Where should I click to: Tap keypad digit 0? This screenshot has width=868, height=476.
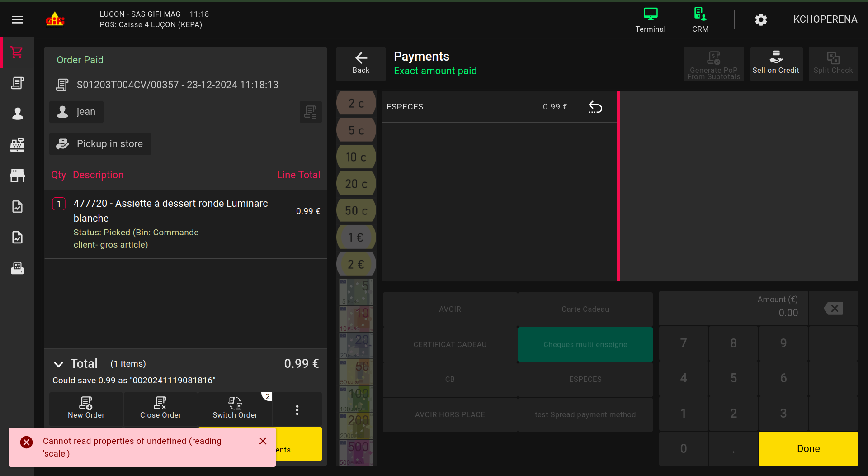click(684, 448)
